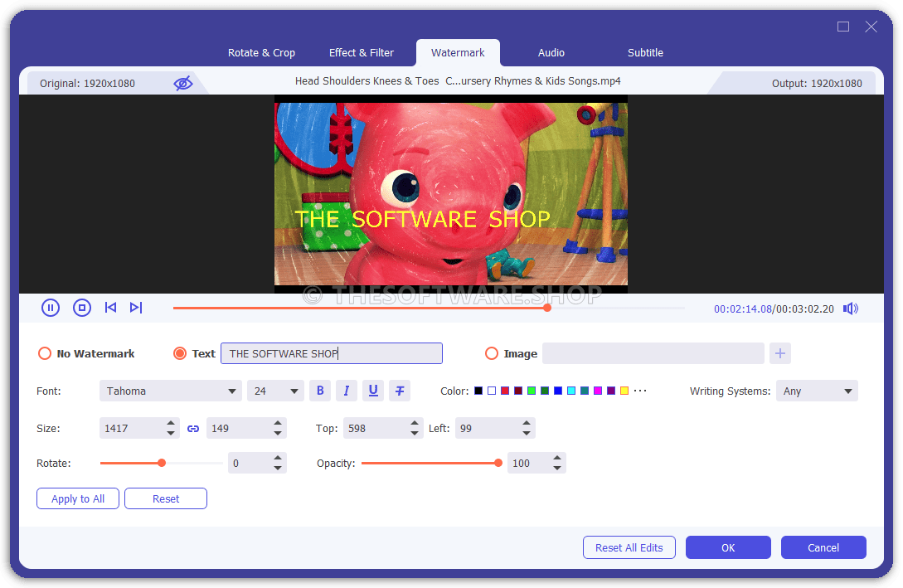Toggle italic text formatting
The image size is (903, 588).
pos(347,391)
